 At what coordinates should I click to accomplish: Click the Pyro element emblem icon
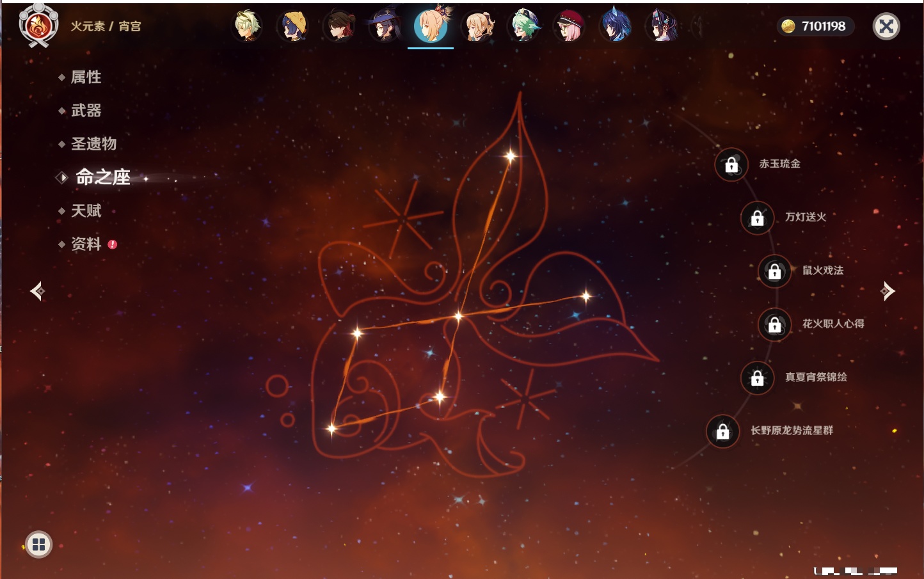coord(38,26)
